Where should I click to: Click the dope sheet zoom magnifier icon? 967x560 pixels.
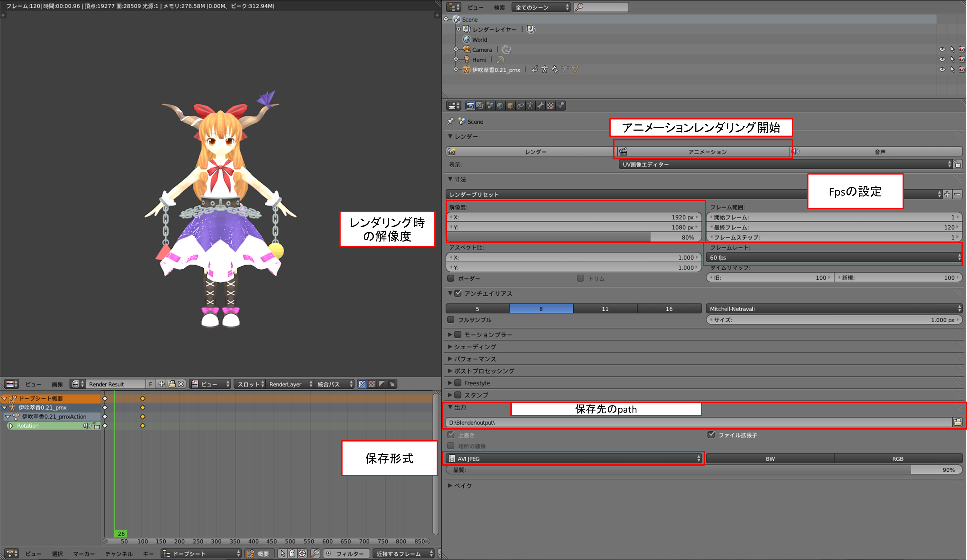315,554
